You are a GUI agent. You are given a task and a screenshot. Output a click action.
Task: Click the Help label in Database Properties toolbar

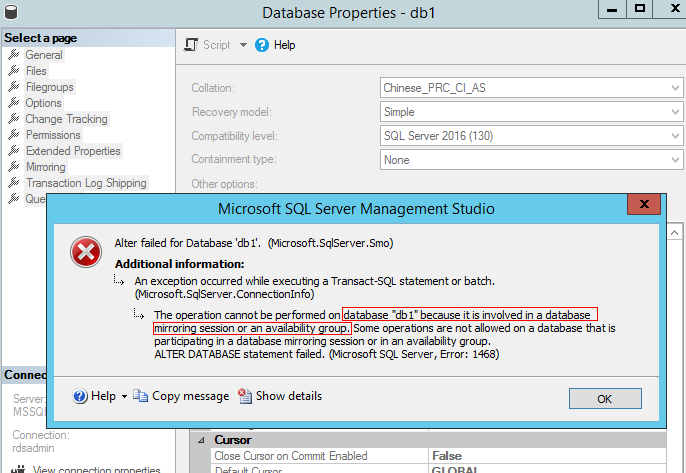click(284, 45)
